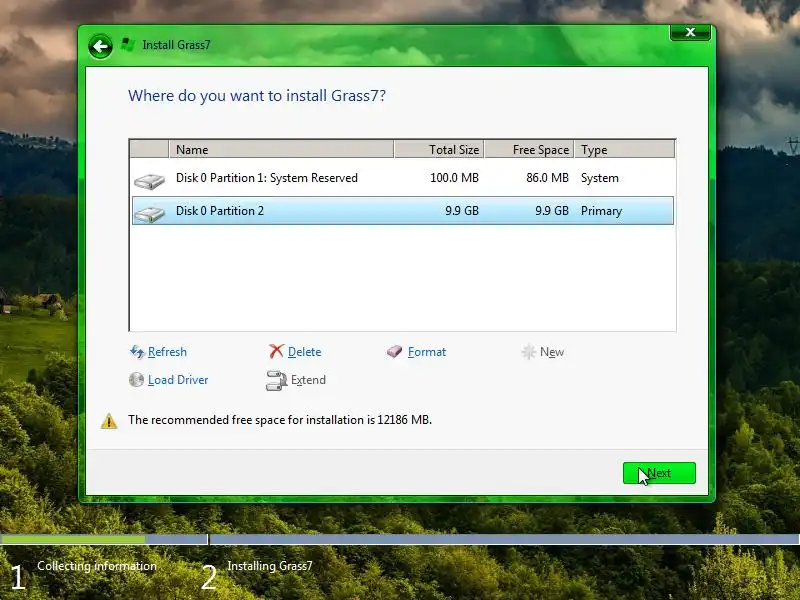The height and width of the screenshot is (600, 800).
Task: Click the 86.0 MB free space cell
Action: (x=547, y=178)
